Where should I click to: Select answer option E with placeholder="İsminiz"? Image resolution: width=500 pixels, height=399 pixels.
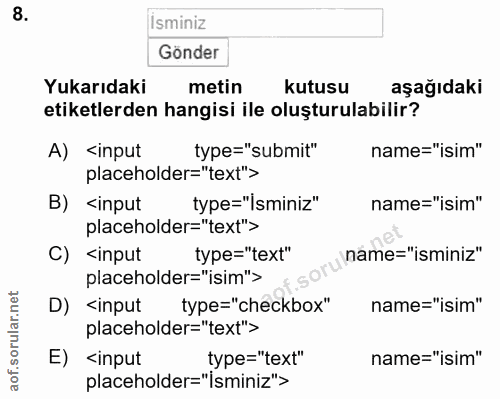pyautogui.click(x=265, y=370)
